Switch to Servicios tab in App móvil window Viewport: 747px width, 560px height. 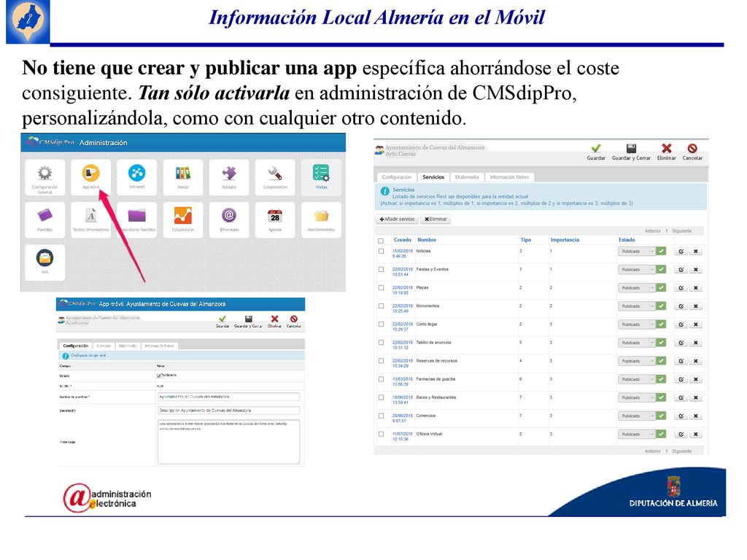tap(104, 346)
